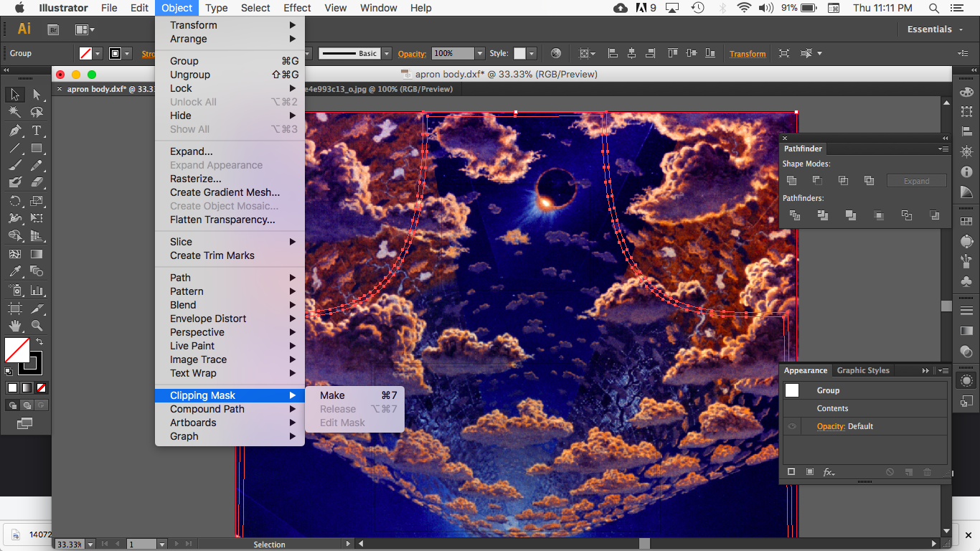This screenshot has height=551, width=980.
Task: Click Minus Front in Pathfinder
Action: pos(817,181)
